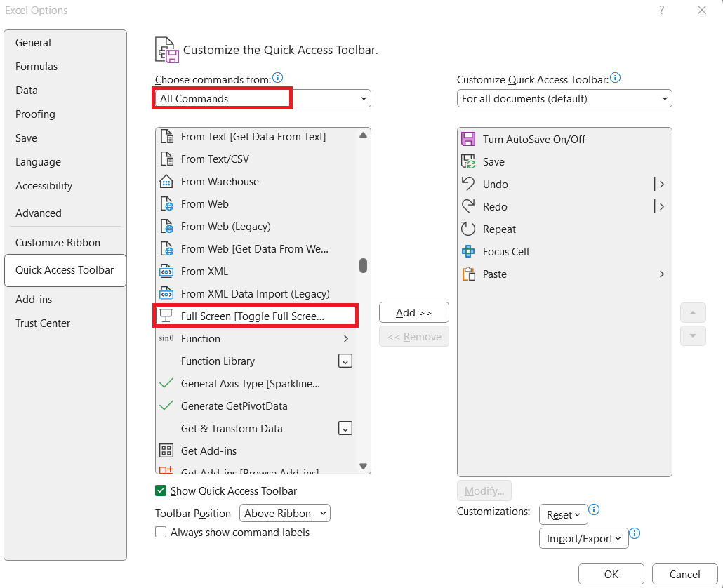Viewport: 723px width, 588px height.
Task: Click the Help question mark icon
Action: coord(662,10)
